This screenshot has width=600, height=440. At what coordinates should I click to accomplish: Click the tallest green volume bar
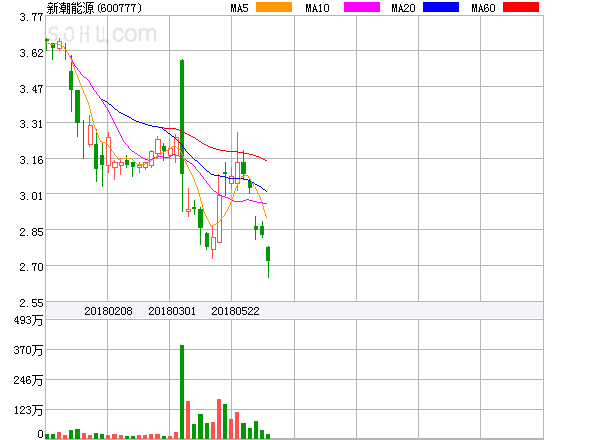tap(182, 392)
